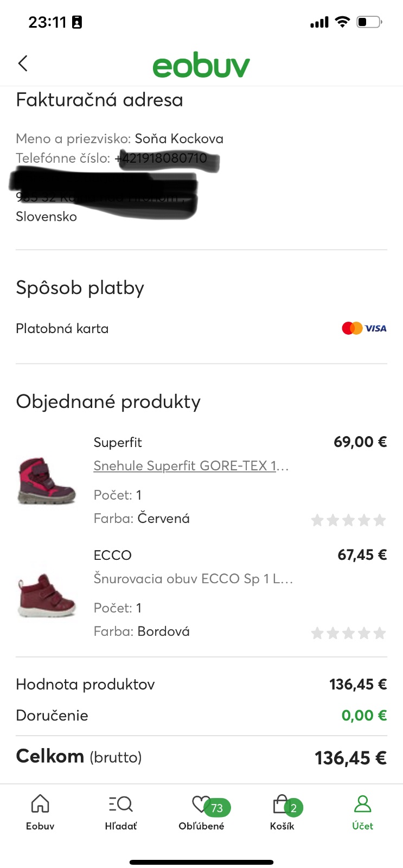The width and height of the screenshot is (403, 868).
Task: Tap the iOS home indicator bar
Action: click(x=201, y=861)
